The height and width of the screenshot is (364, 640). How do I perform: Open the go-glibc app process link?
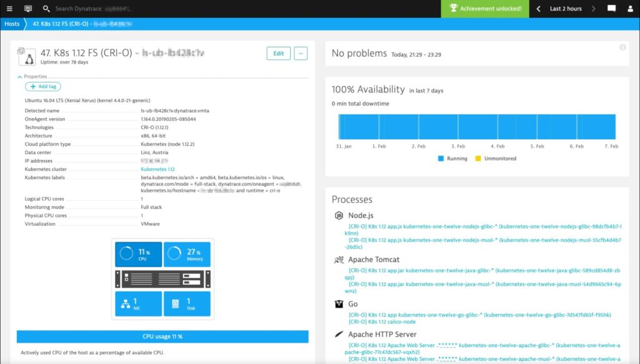pos(479,315)
